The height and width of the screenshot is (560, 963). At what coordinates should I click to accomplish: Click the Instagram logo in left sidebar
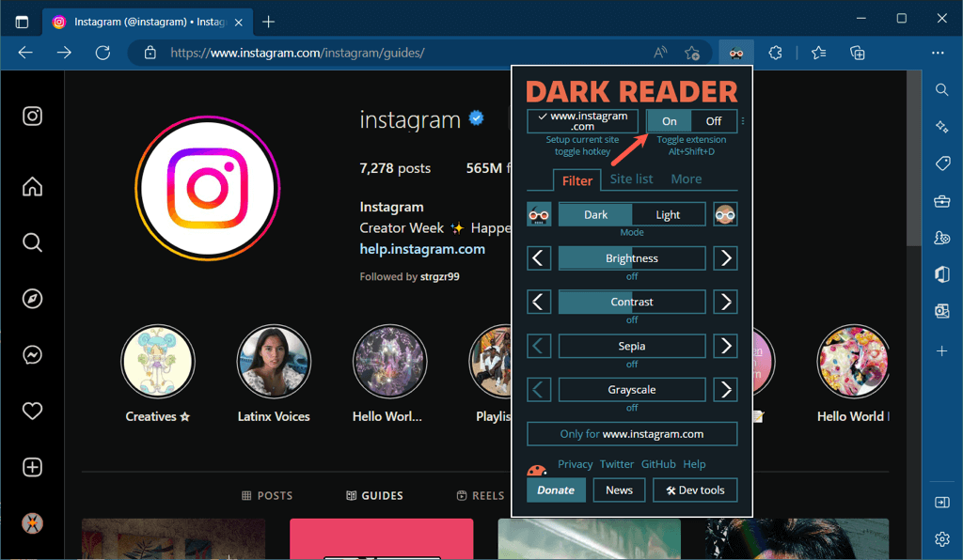point(33,116)
